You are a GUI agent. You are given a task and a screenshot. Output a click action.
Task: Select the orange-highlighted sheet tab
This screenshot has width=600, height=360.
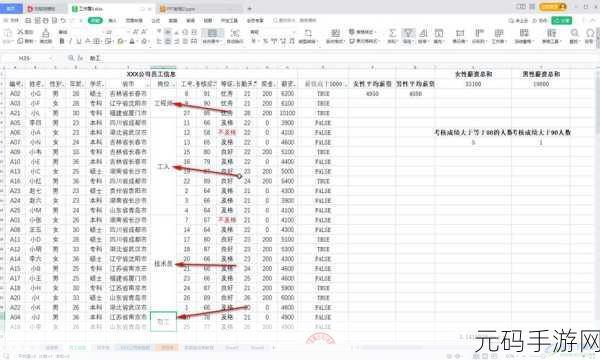pos(167,348)
